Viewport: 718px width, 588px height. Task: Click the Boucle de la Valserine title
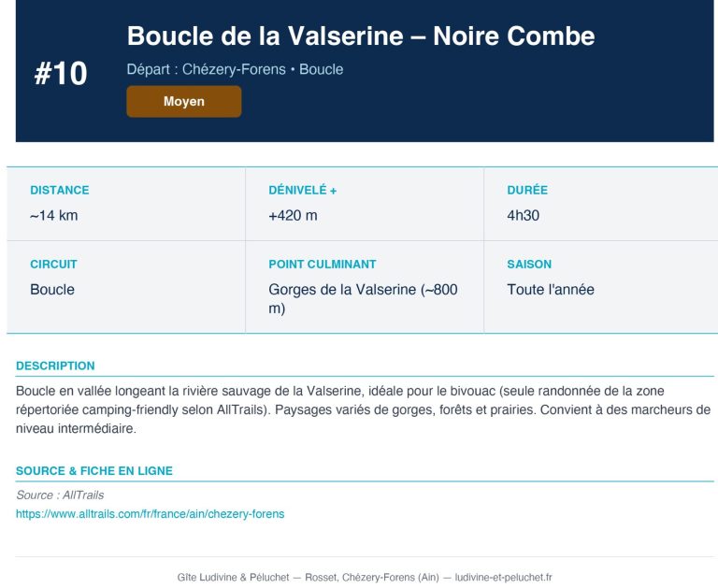(361, 36)
